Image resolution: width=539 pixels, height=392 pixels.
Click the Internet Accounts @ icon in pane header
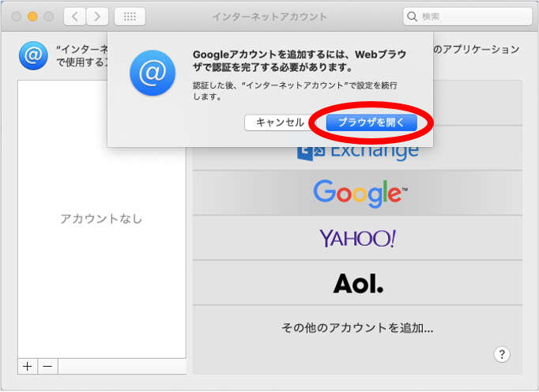click(x=33, y=55)
